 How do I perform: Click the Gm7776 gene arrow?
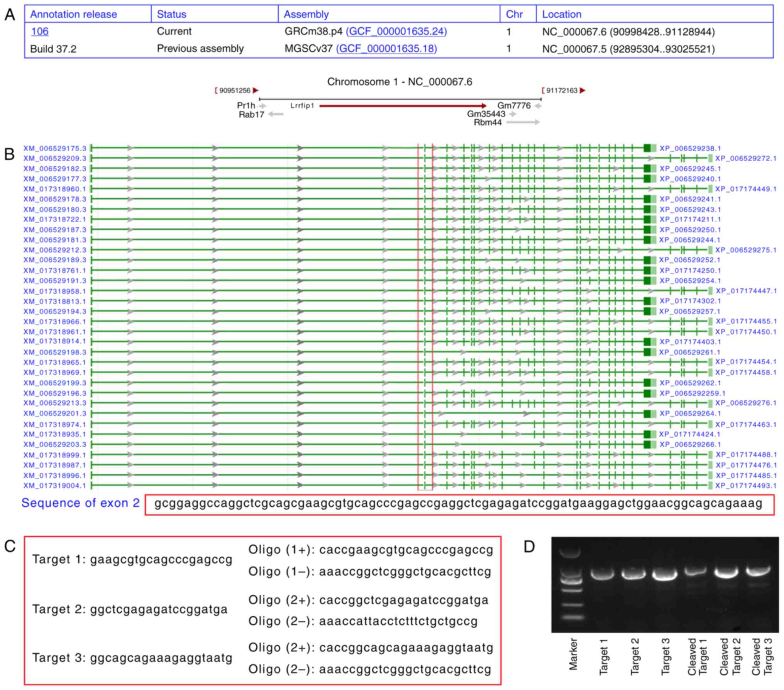[538, 106]
